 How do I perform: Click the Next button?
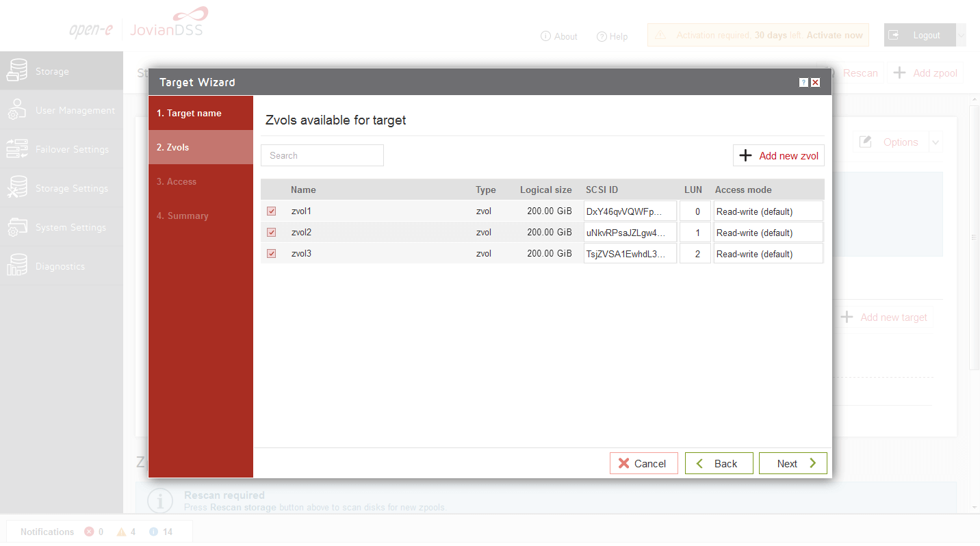[x=793, y=463]
